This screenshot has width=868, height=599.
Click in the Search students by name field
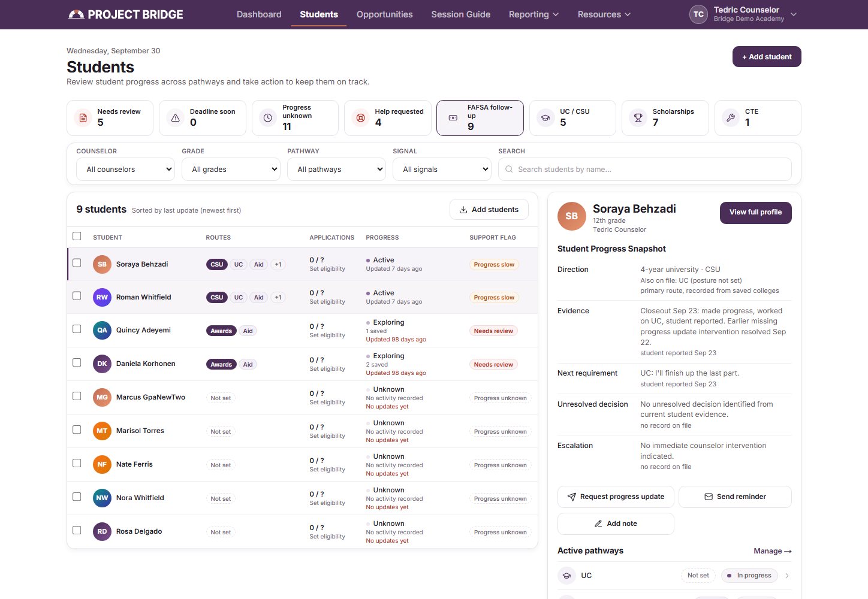click(645, 170)
